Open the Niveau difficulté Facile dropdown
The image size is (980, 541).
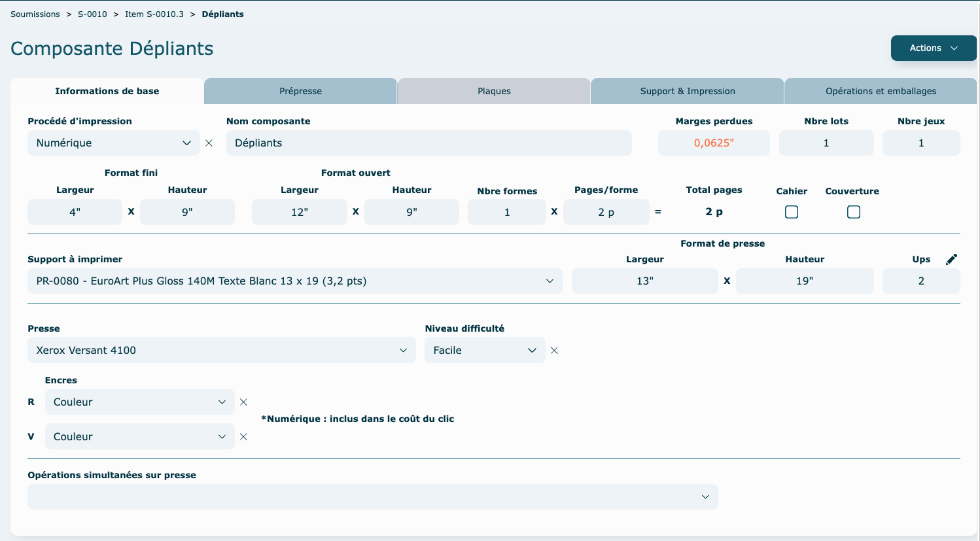[484, 351]
